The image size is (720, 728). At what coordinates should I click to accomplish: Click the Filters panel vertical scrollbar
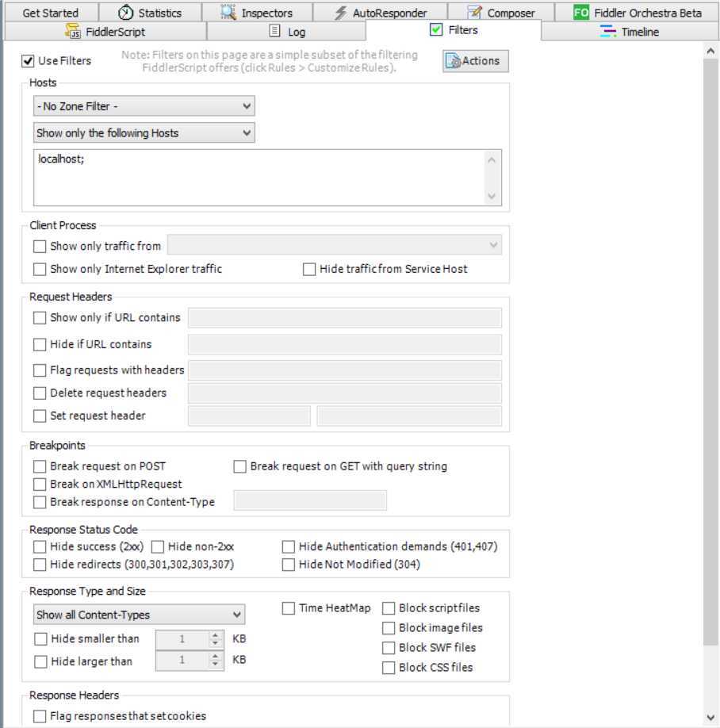pos(710,352)
